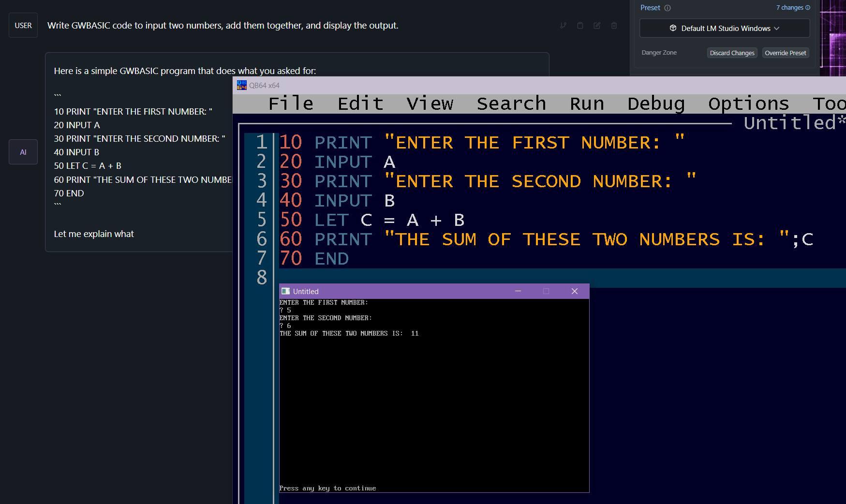The image size is (846, 504).
Task: Click the 70 END code line
Action: click(314, 258)
